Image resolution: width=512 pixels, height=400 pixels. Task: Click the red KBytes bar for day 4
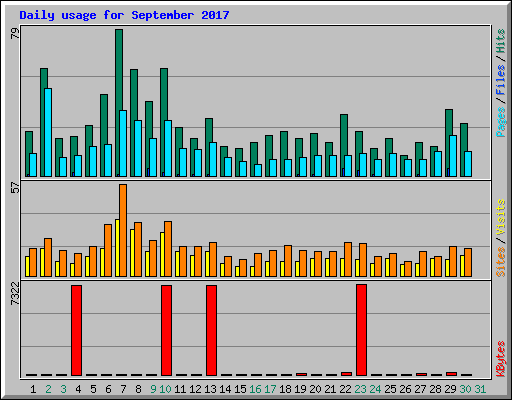[77, 330]
